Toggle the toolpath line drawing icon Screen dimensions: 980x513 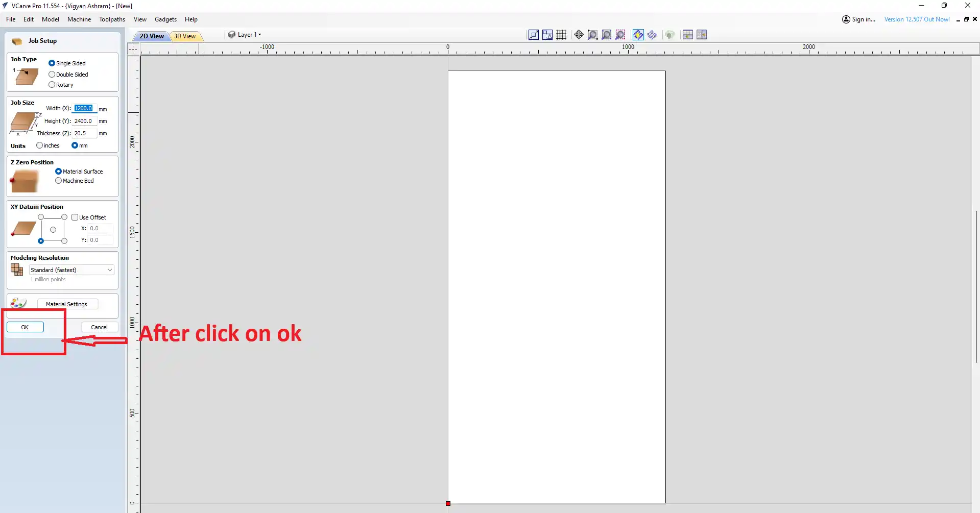click(x=652, y=35)
